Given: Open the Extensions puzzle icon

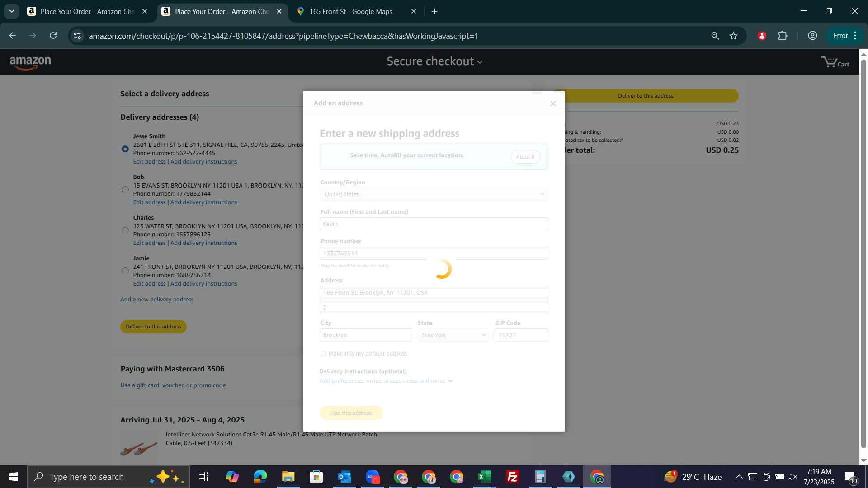Looking at the screenshot, I should click(x=783, y=36).
